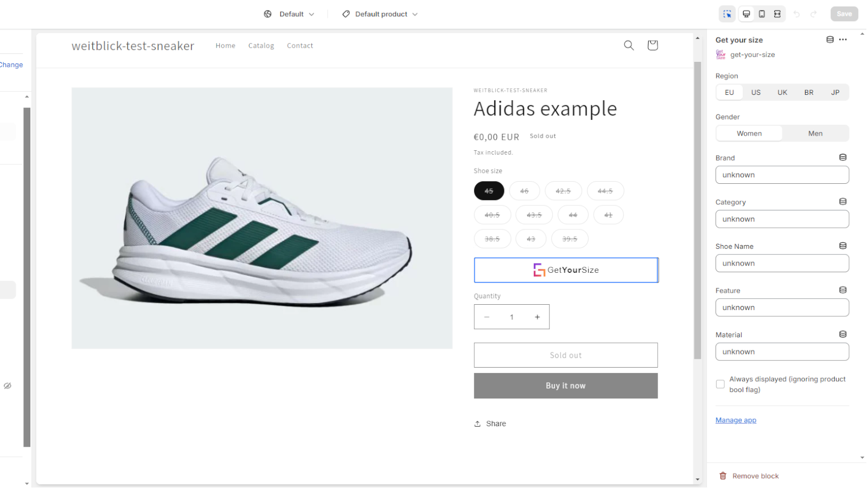
Task: Open the Default product dropdown
Action: (x=380, y=14)
